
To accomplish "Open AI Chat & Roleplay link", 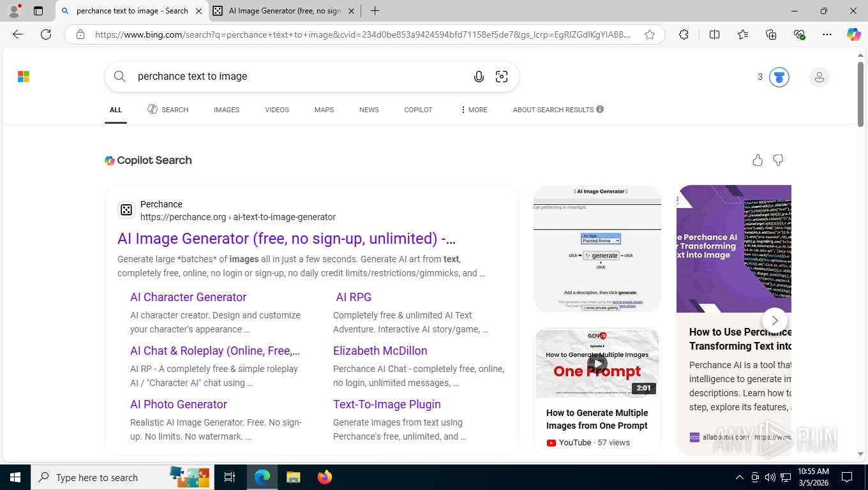I will click(215, 351).
